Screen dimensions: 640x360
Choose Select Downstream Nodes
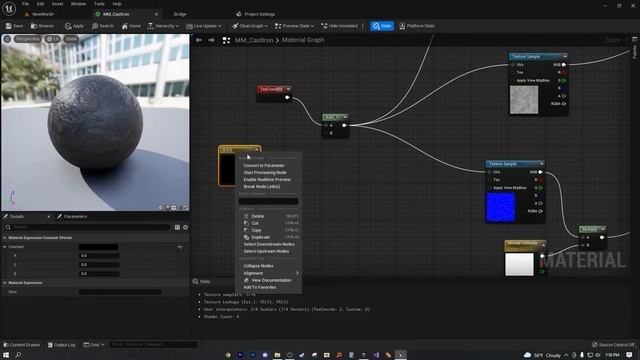[x=269, y=244]
